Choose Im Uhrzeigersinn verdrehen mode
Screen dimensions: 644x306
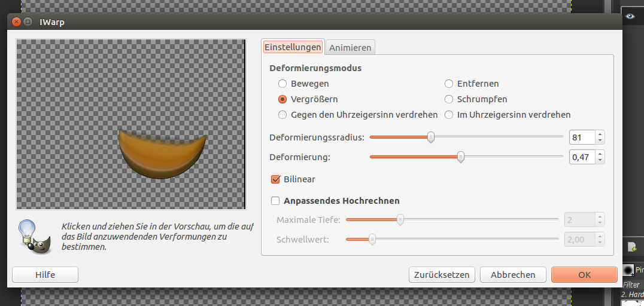point(449,115)
